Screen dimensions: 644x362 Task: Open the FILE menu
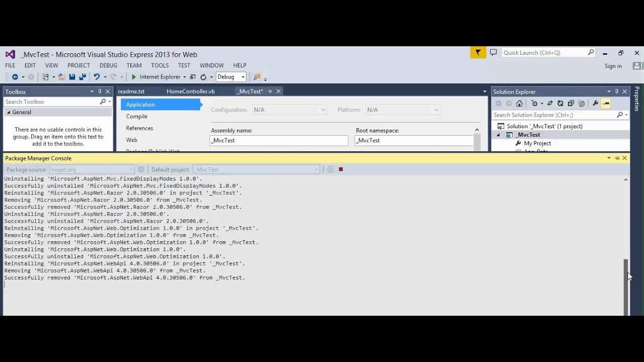click(10, 65)
